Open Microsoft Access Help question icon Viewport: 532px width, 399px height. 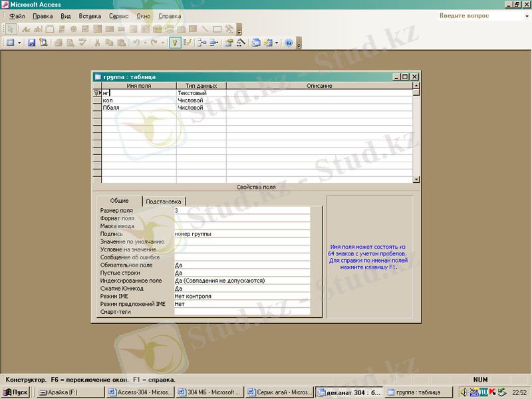289,43
